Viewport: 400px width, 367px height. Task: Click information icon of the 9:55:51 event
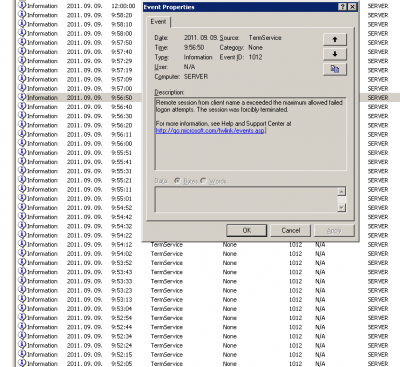point(22,152)
